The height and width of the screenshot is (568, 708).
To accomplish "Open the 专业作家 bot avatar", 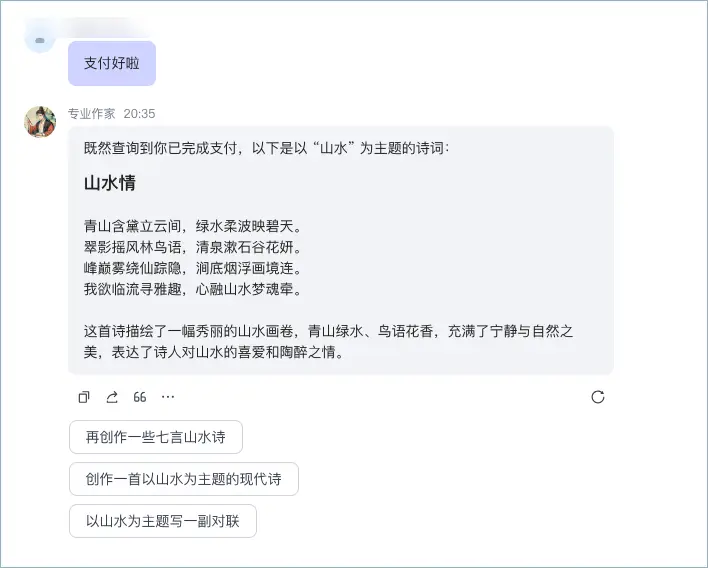I will [40, 122].
